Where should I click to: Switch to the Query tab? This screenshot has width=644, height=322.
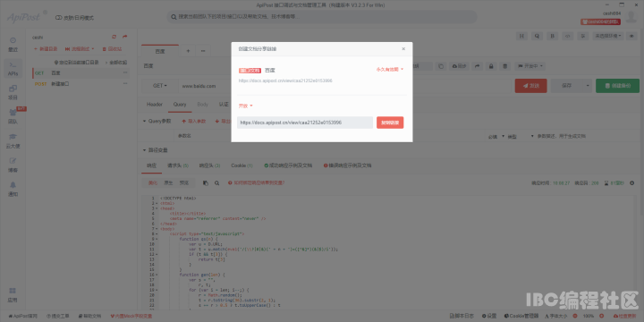click(x=180, y=105)
